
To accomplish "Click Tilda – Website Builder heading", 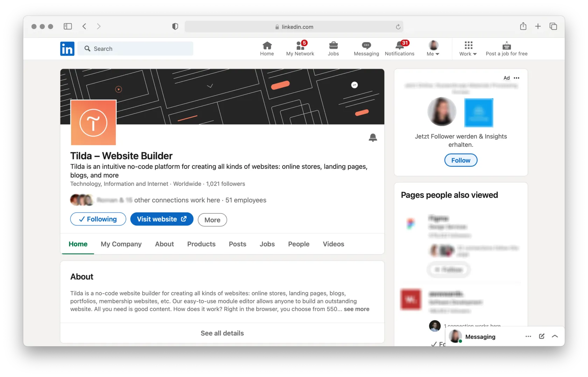I will [121, 156].
